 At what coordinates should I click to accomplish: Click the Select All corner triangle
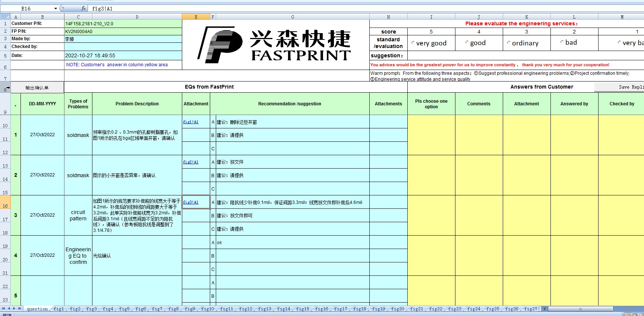tap(5, 17)
